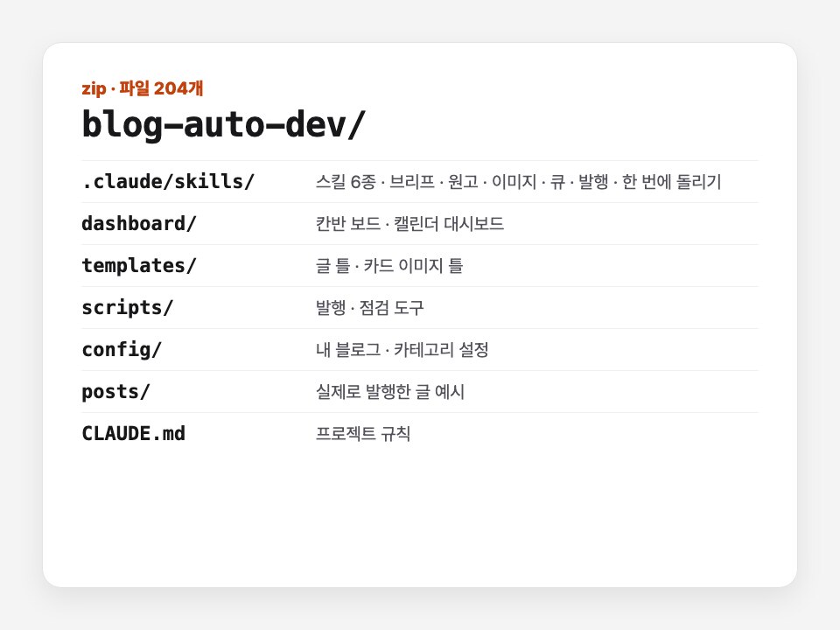Click the dashboard/ folder name

pos(139,223)
